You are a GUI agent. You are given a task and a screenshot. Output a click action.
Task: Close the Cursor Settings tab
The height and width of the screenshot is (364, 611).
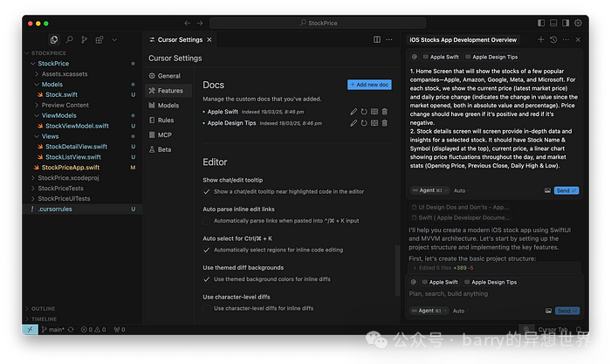(209, 40)
